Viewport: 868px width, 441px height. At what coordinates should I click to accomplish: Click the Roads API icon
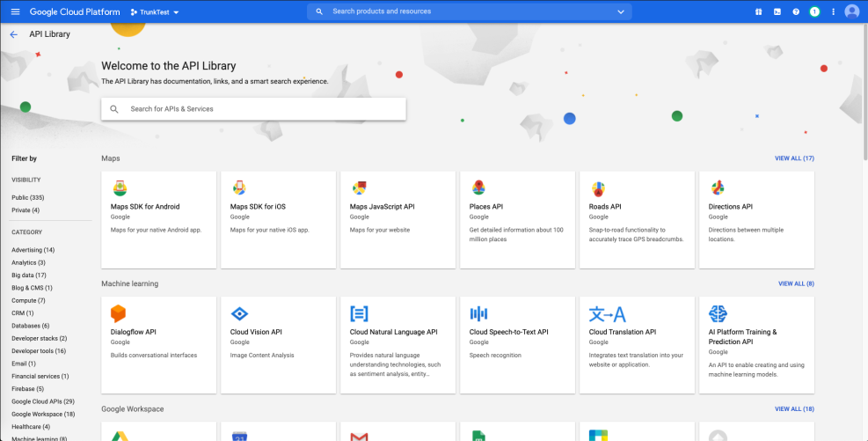(x=598, y=189)
